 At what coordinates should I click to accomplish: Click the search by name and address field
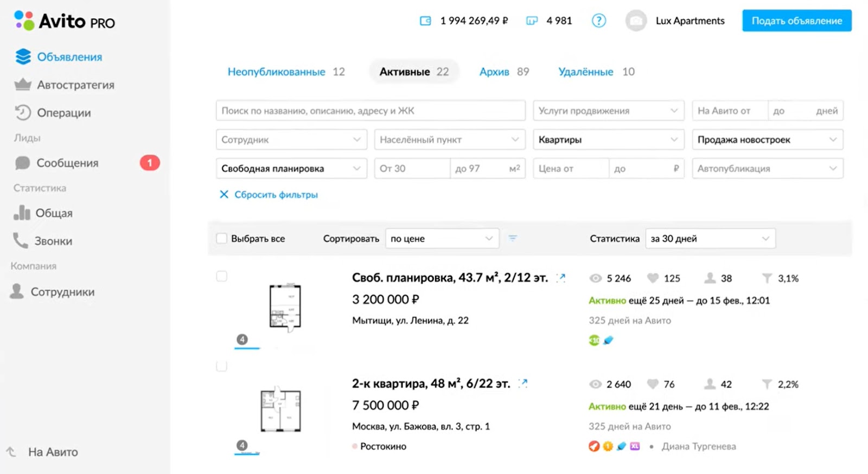click(371, 111)
